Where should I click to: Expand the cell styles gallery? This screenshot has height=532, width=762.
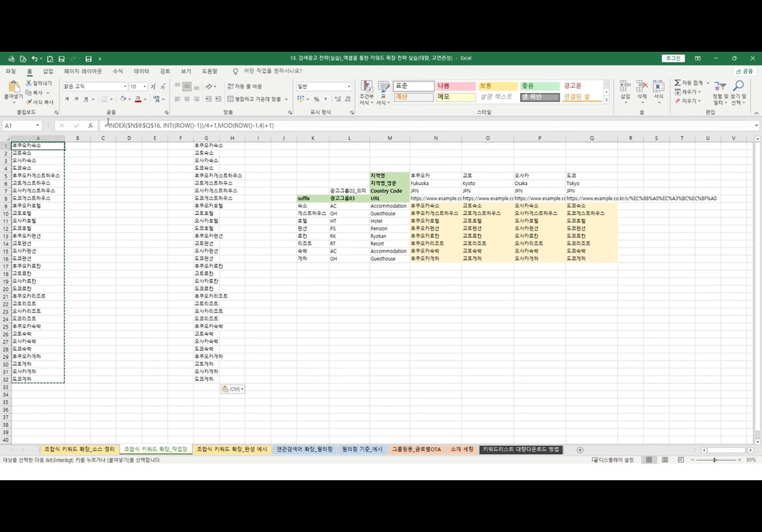pos(607,100)
